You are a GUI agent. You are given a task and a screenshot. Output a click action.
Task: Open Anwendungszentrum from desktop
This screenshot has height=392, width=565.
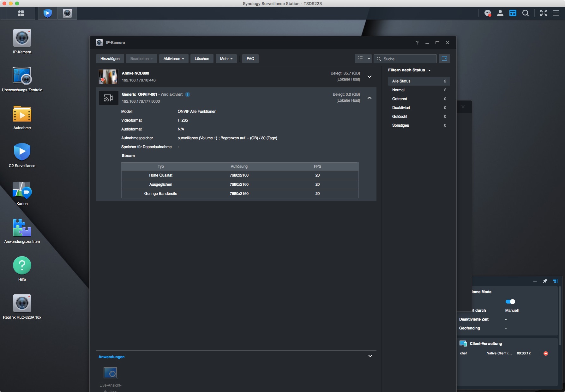click(x=22, y=231)
